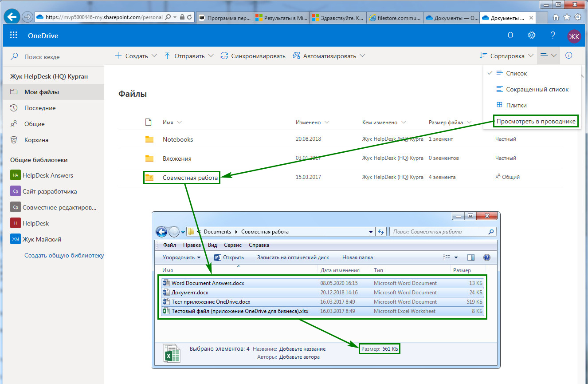
Task: Click the Explorer window back button
Action: click(x=161, y=232)
